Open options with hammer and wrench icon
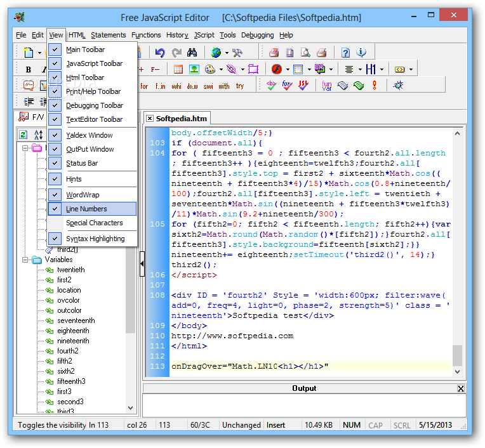 click(237, 53)
